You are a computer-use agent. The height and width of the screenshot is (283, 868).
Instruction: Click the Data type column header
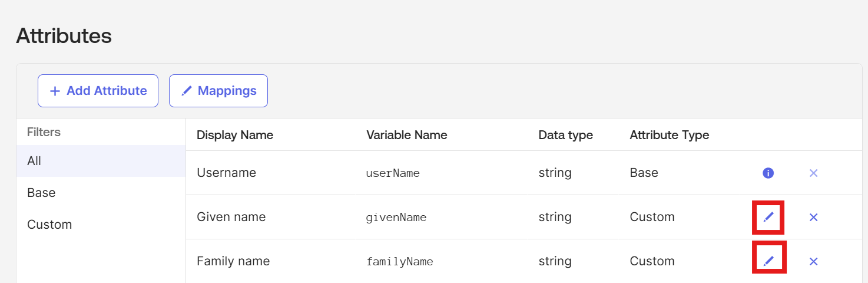tap(565, 135)
